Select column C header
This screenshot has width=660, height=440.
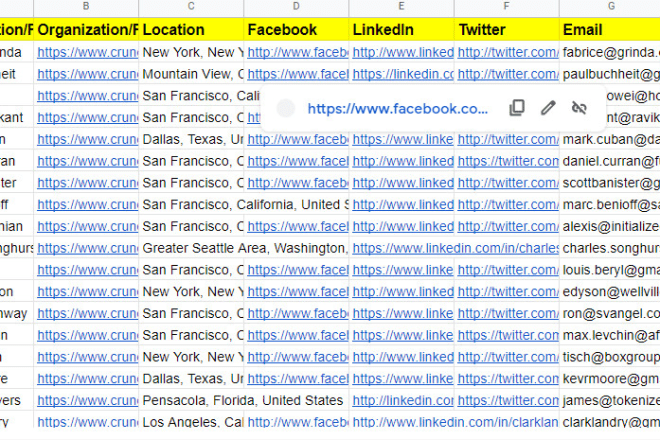[191, 6]
